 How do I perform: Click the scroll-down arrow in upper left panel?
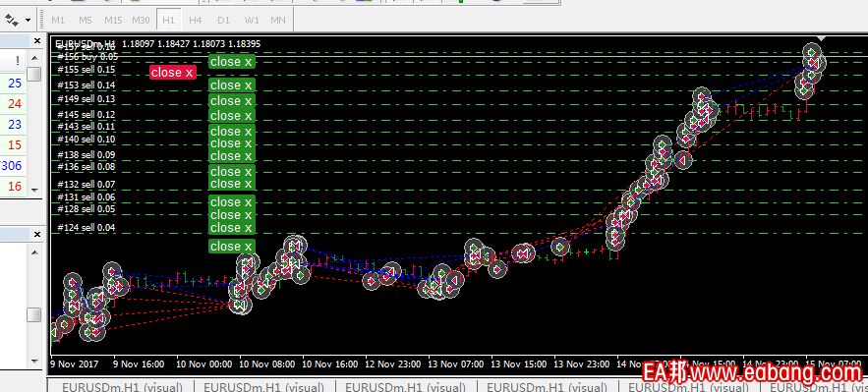pos(34,189)
